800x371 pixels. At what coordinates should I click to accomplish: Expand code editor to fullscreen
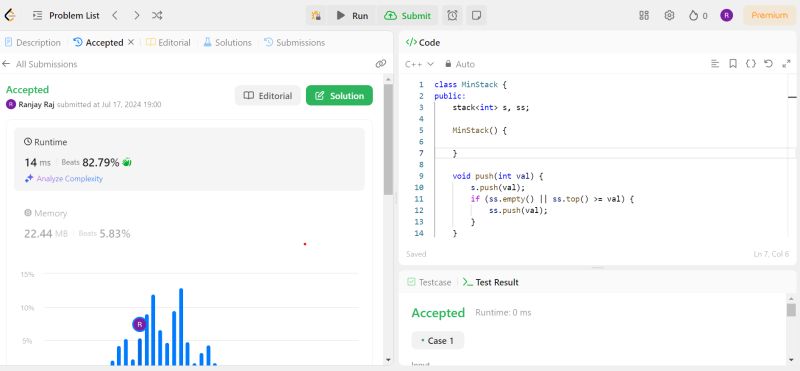pos(786,64)
